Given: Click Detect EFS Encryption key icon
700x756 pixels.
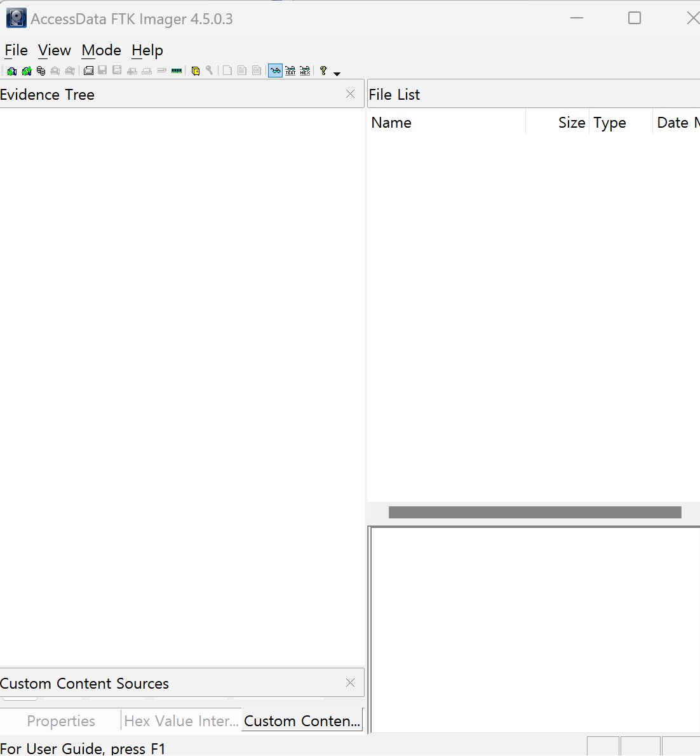Looking at the screenshot, I should coord(209,71).
